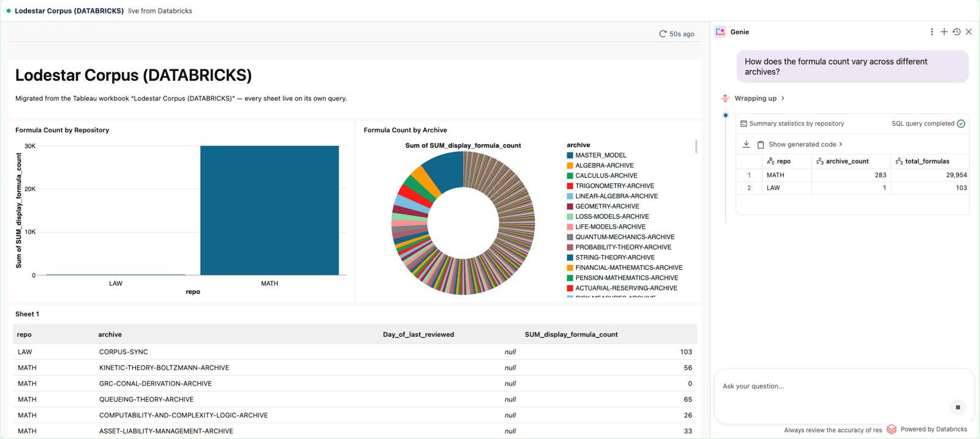Sort by SUM_display_formula_count column header

coord(571,335)
